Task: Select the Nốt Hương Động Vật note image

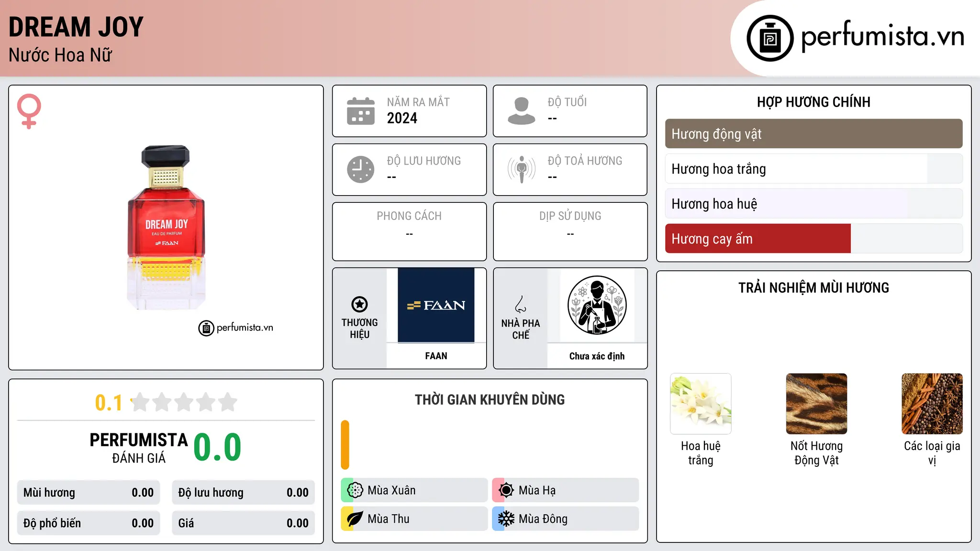Action: (x=816, y=404)
